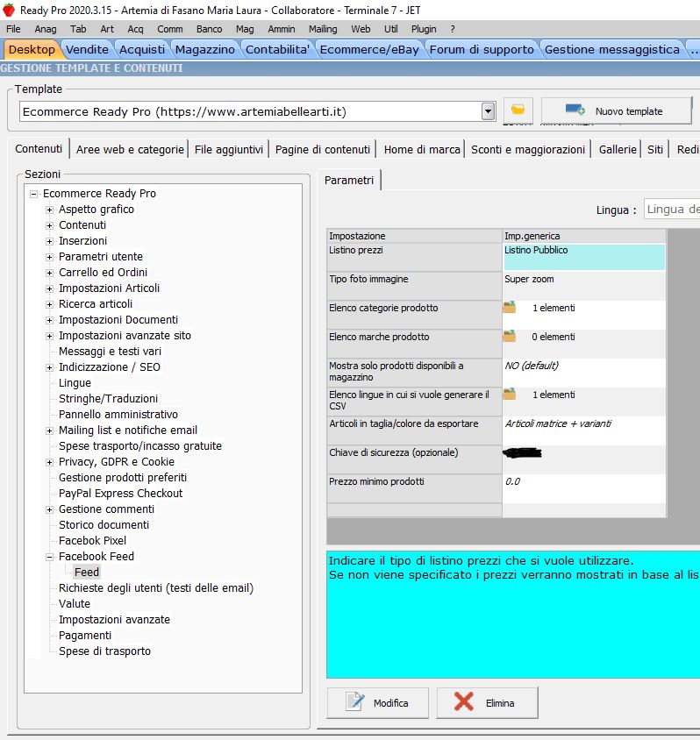Expand Mailing list e notifiche email node
700x740 pixels.
(x=50, y=430)
